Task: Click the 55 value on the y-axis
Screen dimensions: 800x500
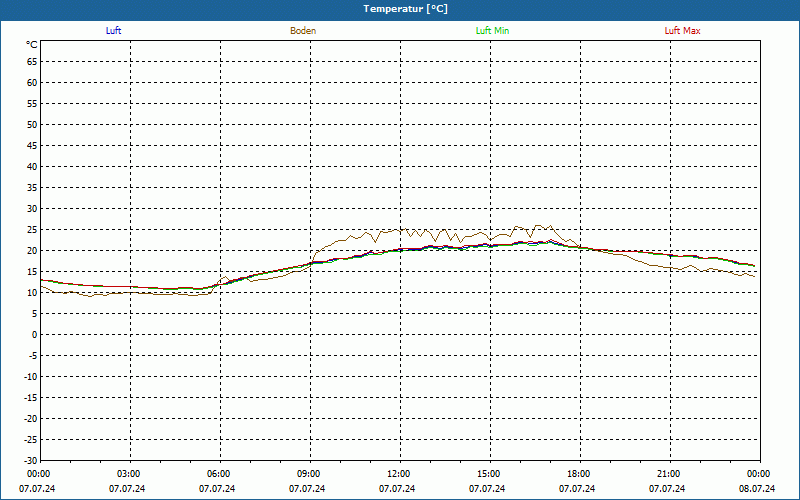Action: pyautogui.click(x=32, y=104)
